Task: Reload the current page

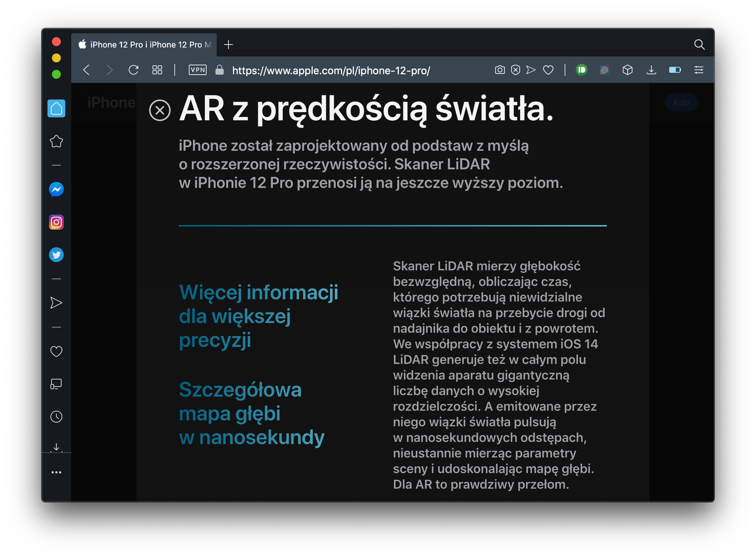Action: [133, 70]
